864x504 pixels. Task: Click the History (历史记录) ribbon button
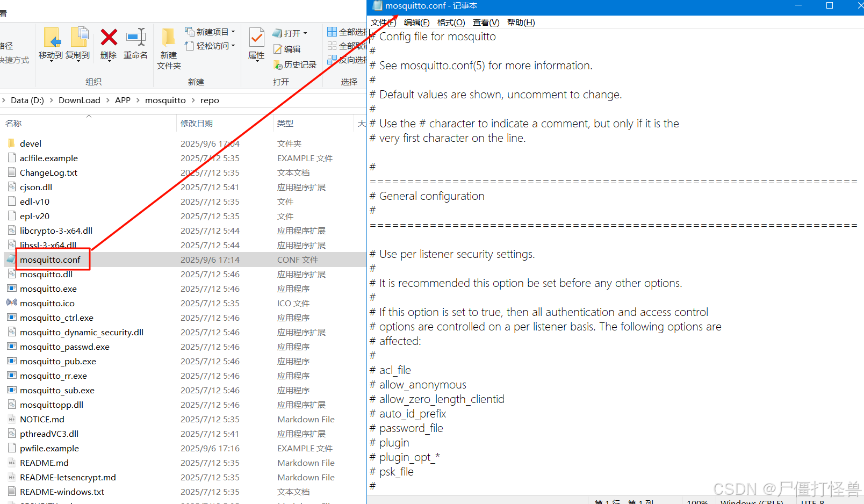295,64
